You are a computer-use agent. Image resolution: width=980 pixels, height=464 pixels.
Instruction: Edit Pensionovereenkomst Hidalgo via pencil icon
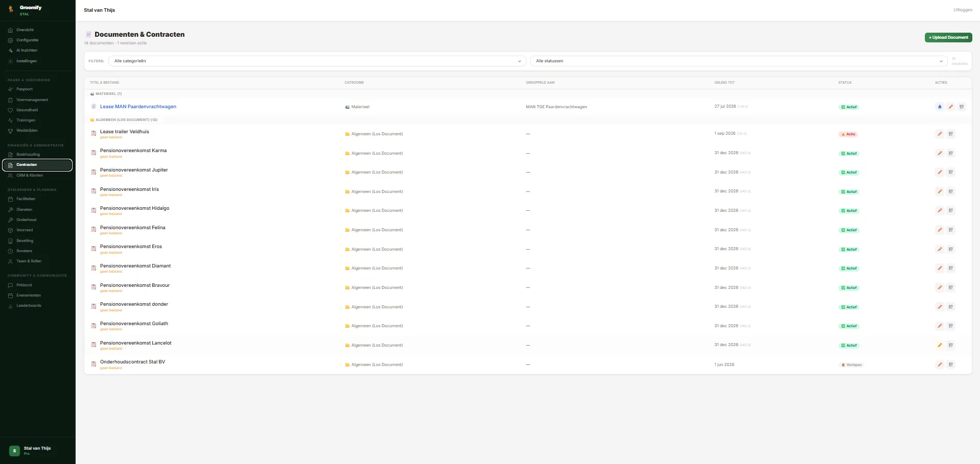940,210
